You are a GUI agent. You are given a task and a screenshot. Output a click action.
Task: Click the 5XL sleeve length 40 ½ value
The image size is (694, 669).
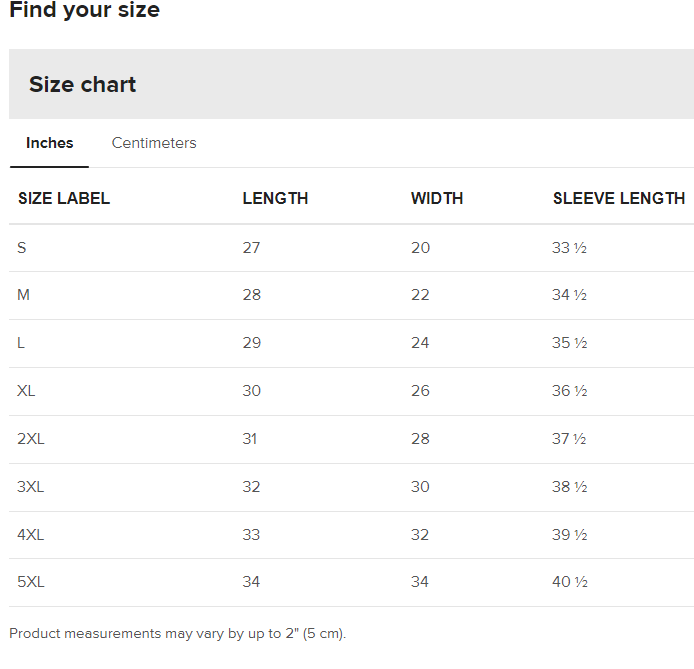tap(569, 583)
